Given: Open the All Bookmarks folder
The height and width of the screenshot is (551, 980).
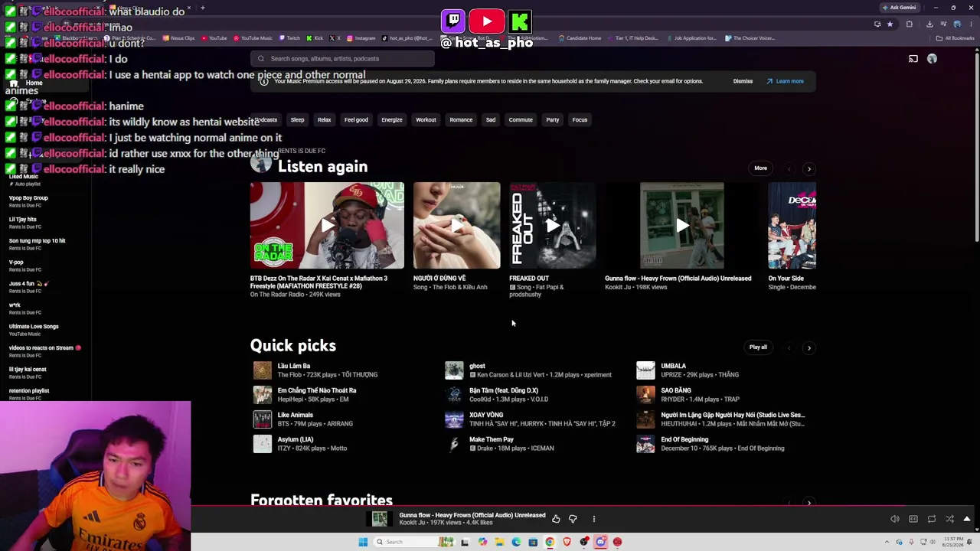Looking at the screenshot, I should pos(955,38).
